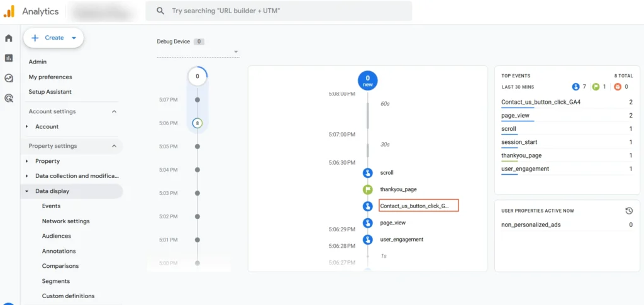
Task: Expand the Data collection and modification item
Action: click(x=27, y=176)
